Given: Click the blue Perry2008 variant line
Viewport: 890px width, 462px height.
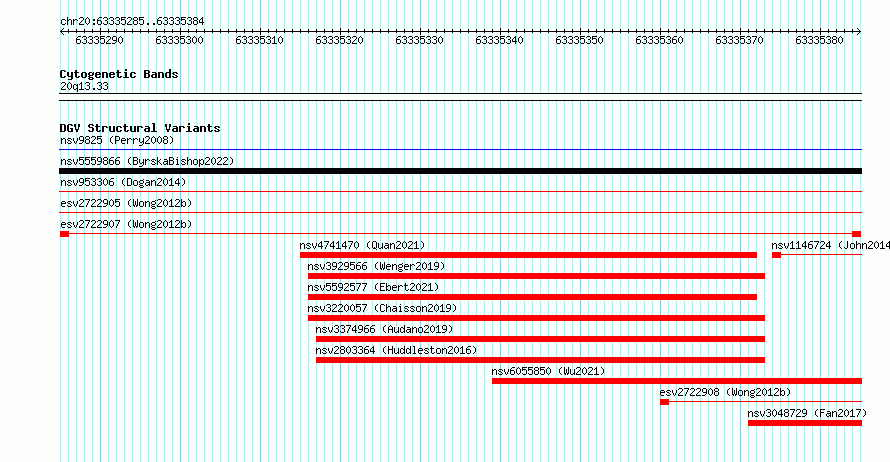Looking at the screenshot, I should (x=461, y=150).
